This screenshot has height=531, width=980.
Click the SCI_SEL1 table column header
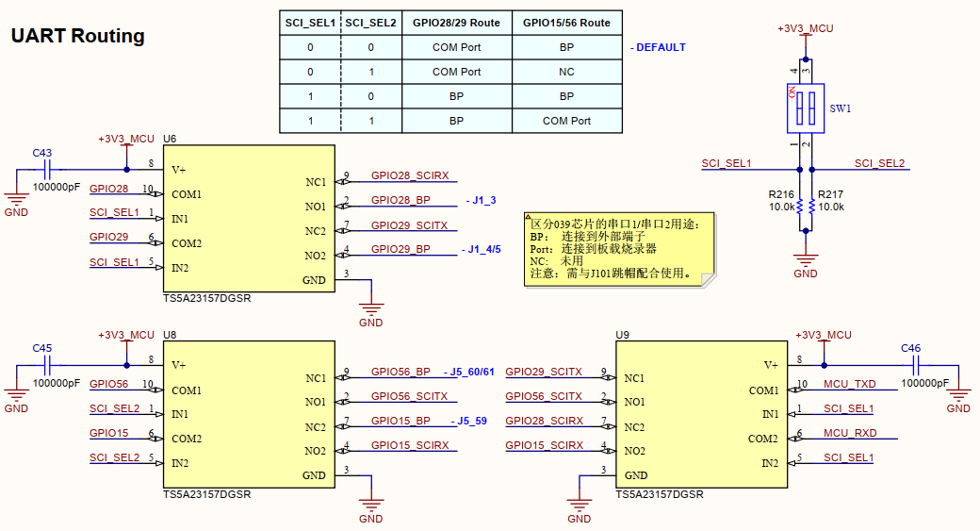tap(309, 23)
